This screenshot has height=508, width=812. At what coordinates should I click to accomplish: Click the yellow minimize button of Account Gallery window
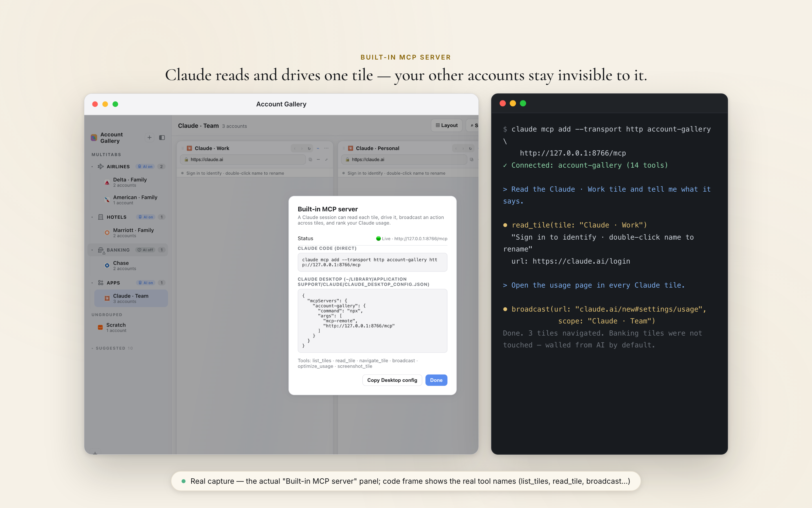[x=105, y=104]
